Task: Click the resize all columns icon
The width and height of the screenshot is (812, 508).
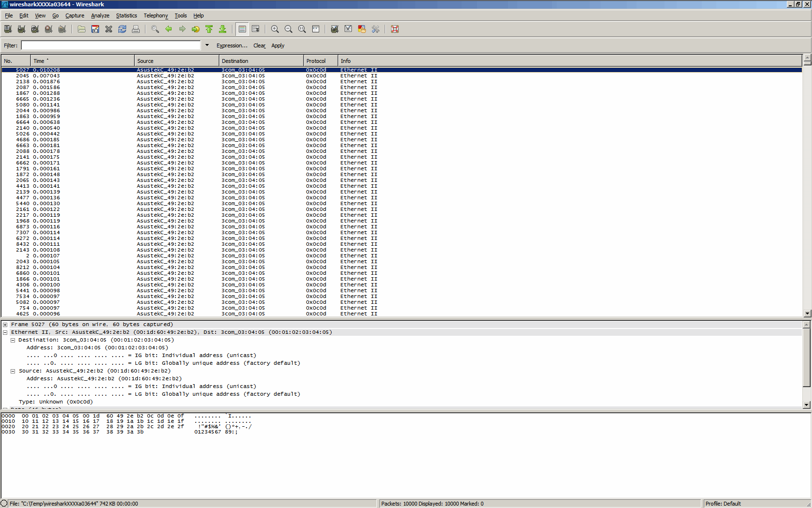Action: [316, 29]
